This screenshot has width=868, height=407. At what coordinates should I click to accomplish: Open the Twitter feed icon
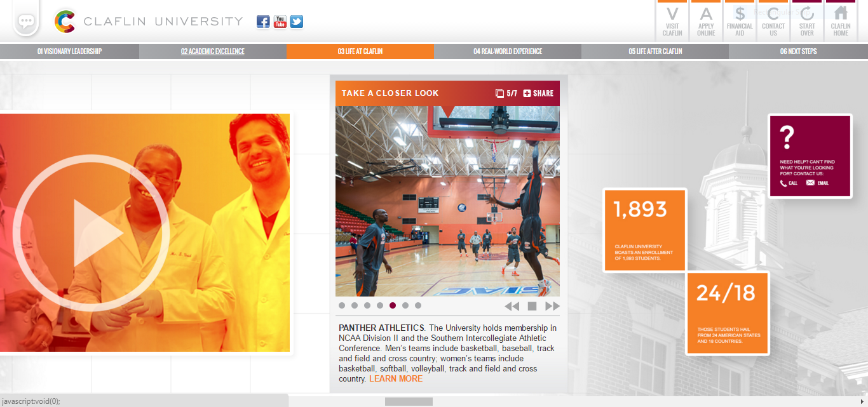click(297, 22)
